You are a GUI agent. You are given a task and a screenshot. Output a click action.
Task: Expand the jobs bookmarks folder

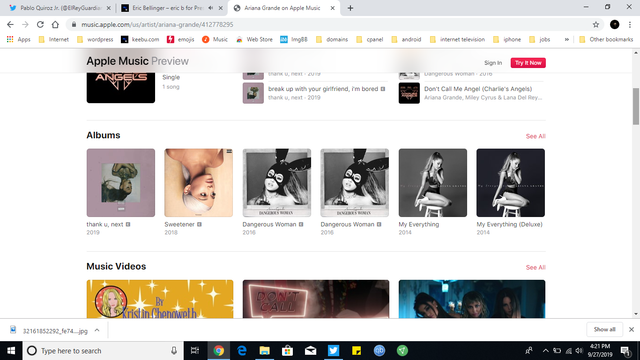(540, 39)
